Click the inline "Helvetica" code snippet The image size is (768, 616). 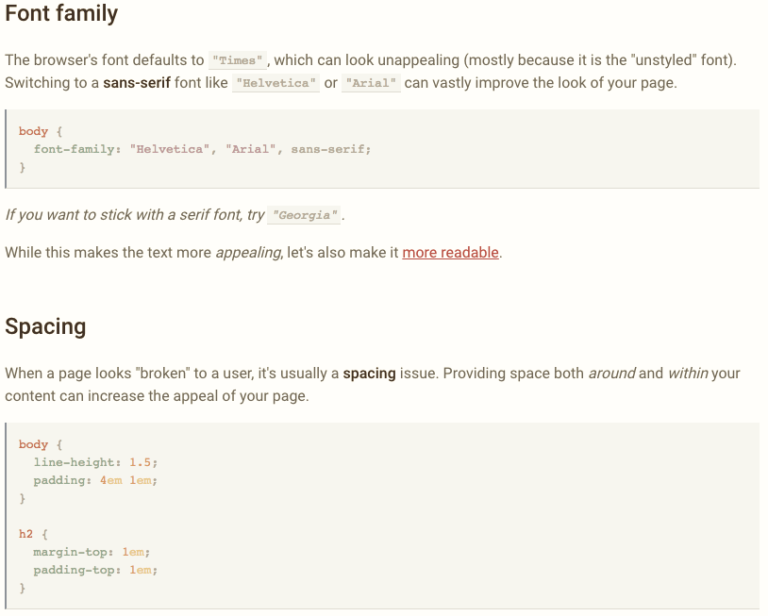tap(276, 83)
